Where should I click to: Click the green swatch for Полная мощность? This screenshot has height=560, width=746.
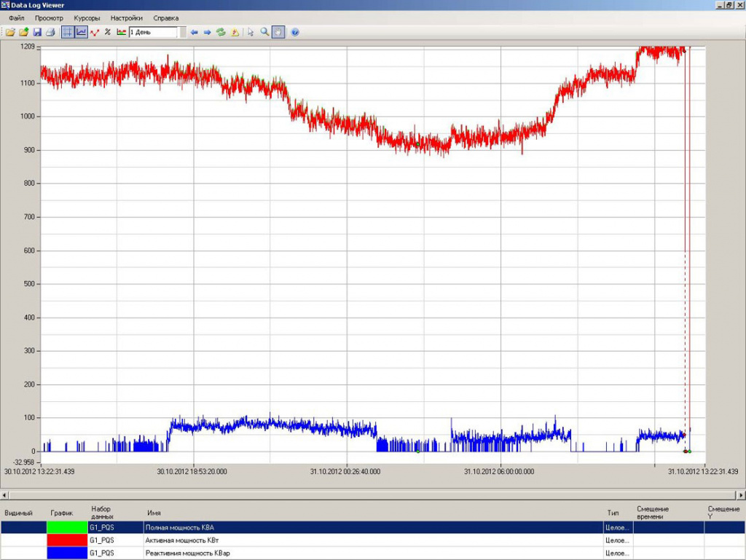[x=67, y=527]
